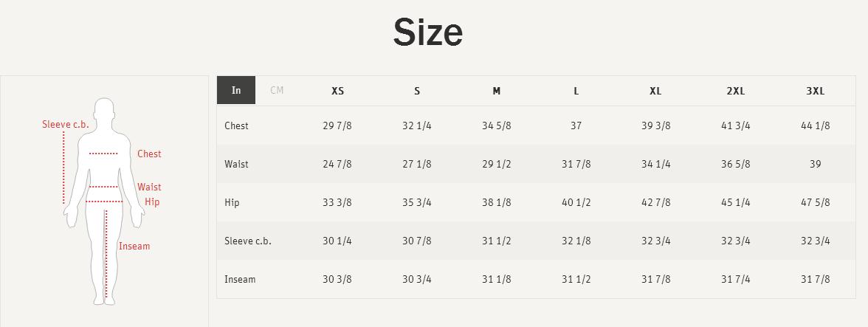The image size is (868, 327).
Task: Switch units to CM
Action: point(277,90)
